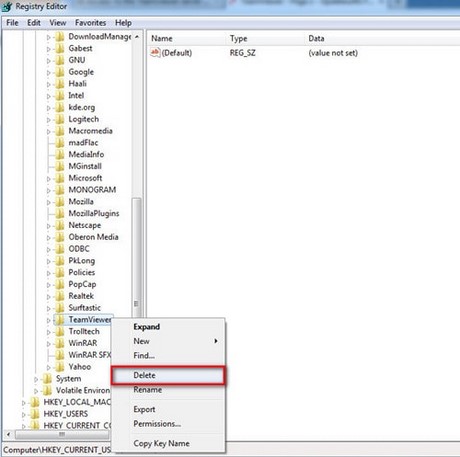The height and width of the screenshot is (457, 460).
Task: Expand the Microsoft key
Action: (48, 179)
